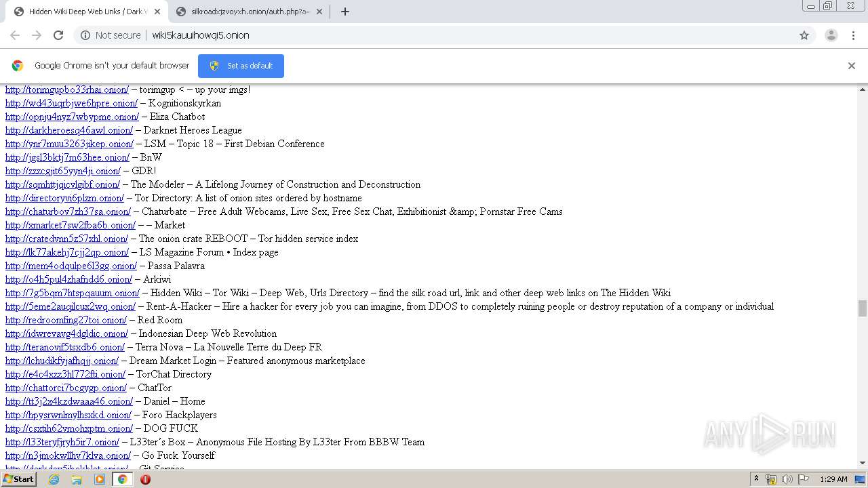Open the Windows Start menu
The height and width of the screenshot is (488, 868).
point(18,479)
